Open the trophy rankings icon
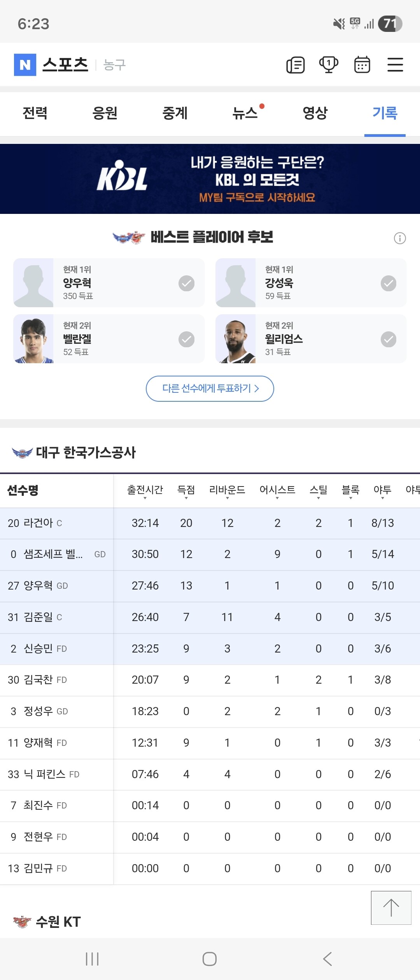 [x=329, y=65]
